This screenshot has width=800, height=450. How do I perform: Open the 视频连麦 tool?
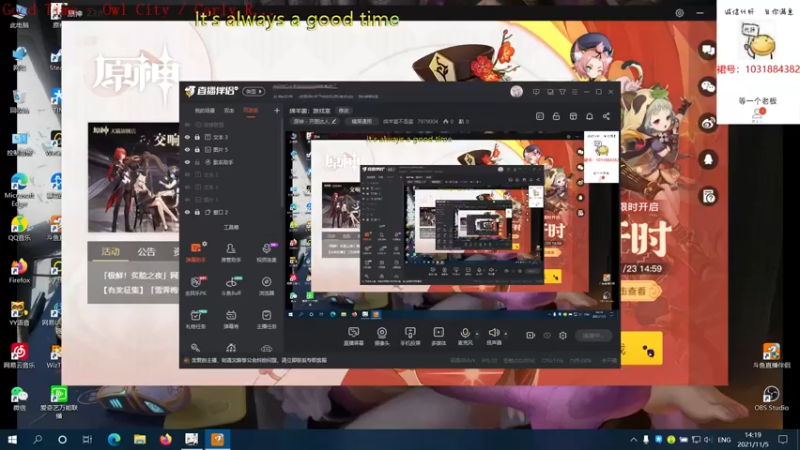tap(266, 252)
